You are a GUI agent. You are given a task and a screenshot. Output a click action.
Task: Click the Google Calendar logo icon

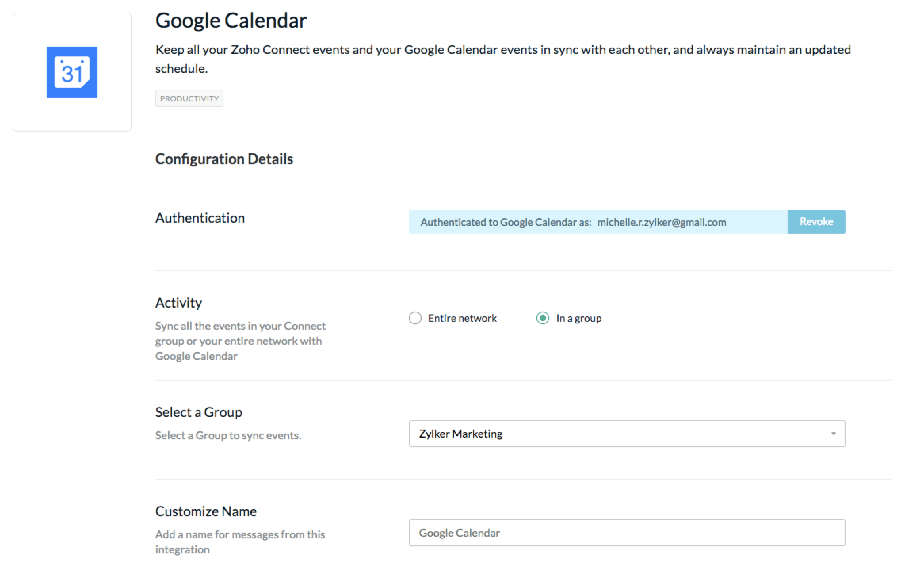(x=72, y=72)
